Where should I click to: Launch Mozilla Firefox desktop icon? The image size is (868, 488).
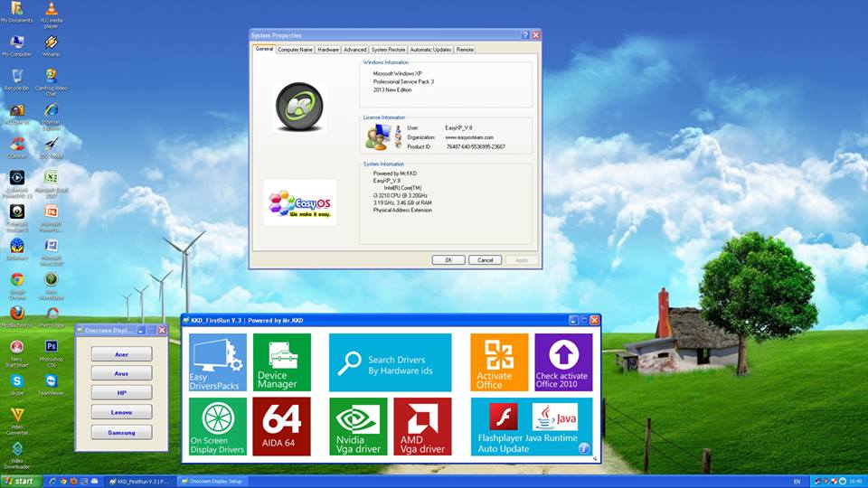[16, 316]
